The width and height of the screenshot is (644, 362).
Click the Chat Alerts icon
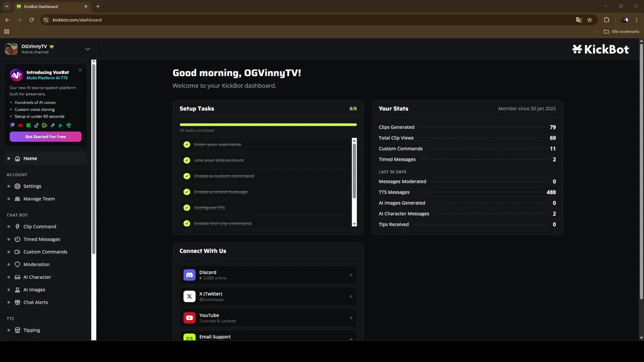pyautogui.click(x=18, y=302)
